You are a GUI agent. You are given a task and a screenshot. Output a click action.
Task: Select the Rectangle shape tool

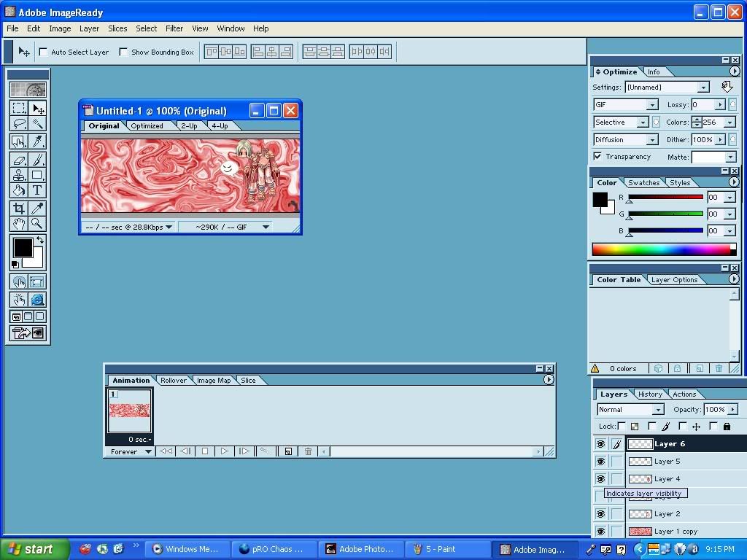[37, 175]
